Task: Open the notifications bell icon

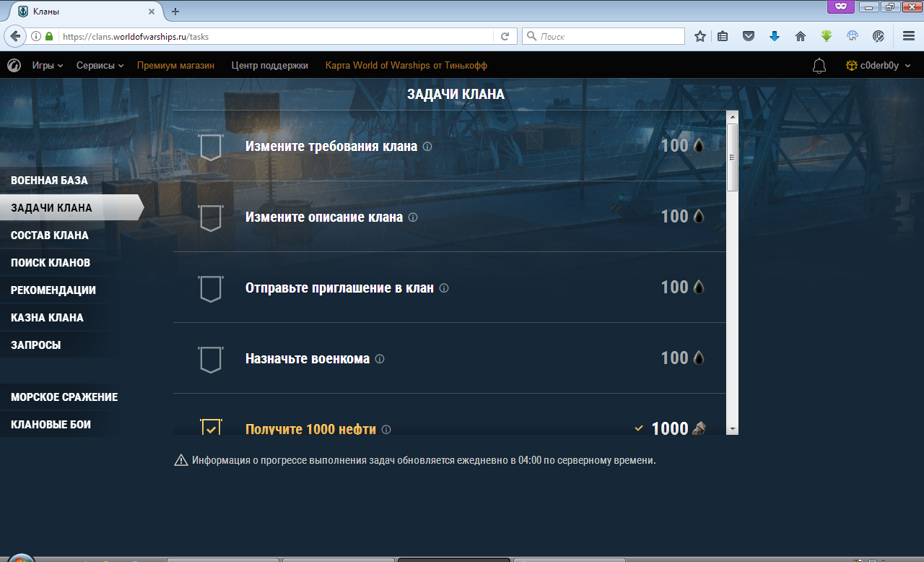Action: [819, 66]
